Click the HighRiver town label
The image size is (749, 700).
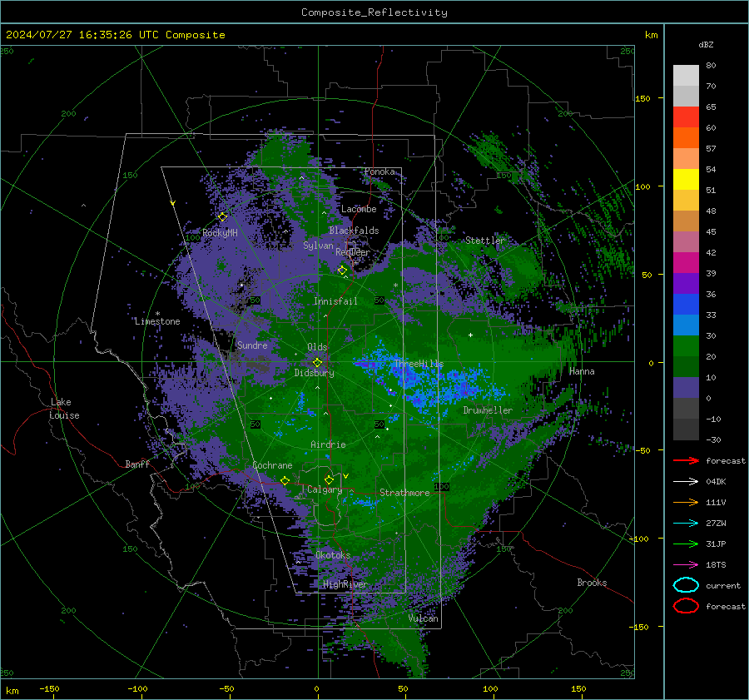pyautogui.click(x=345, y=584)
